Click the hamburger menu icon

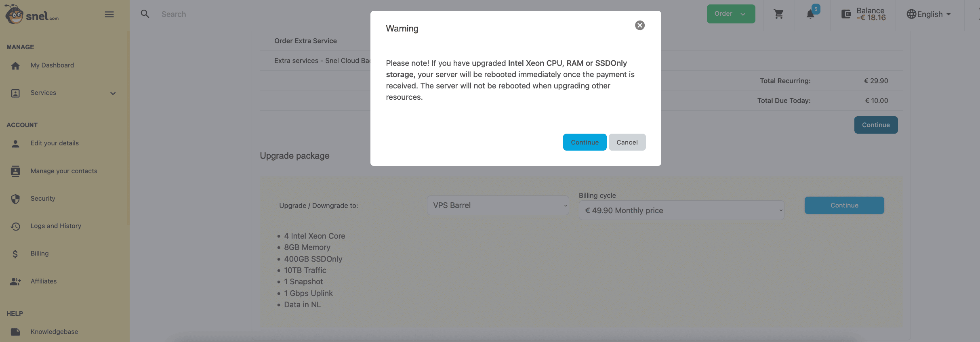pyautogui.click(x=109, y=15)
